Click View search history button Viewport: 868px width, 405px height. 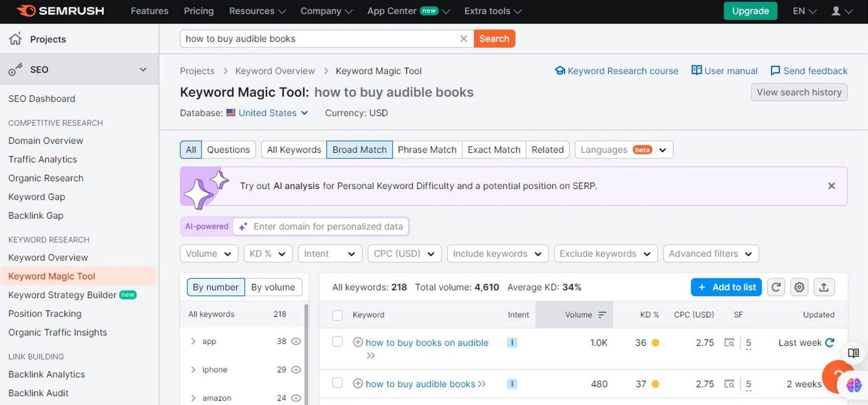point(799,92)
